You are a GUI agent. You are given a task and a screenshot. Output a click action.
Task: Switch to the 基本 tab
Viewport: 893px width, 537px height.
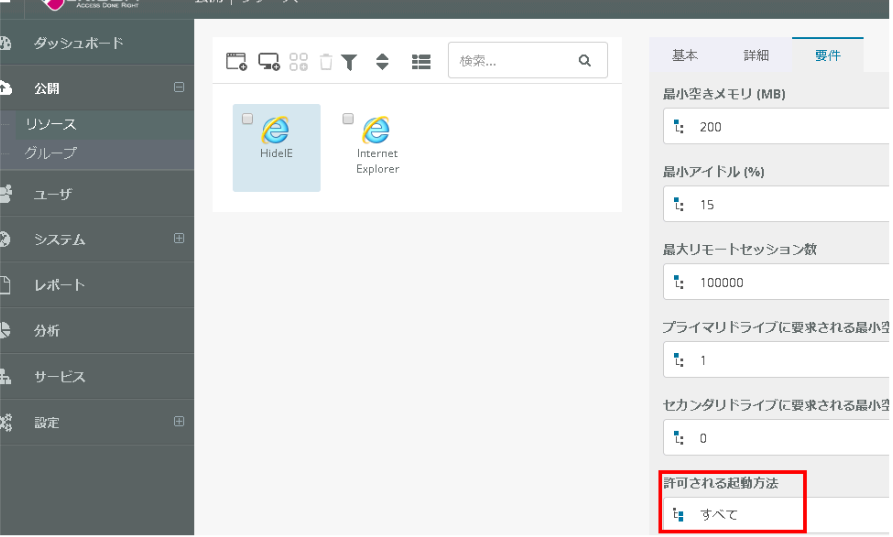pyautogui.click(x=685, y=56)
